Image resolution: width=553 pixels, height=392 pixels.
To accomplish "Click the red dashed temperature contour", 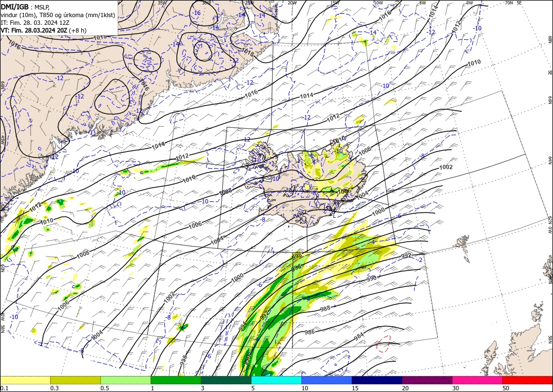I will point(383,343).
